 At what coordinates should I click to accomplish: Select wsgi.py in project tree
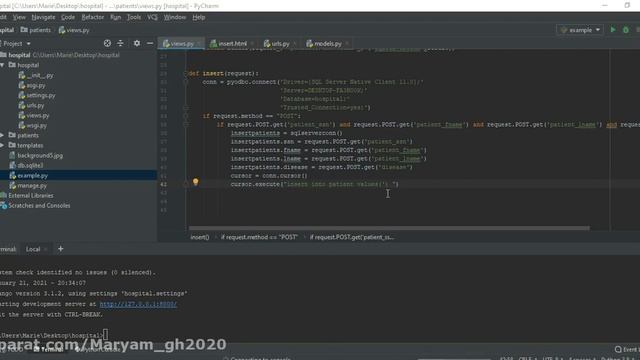pos(33,125)
